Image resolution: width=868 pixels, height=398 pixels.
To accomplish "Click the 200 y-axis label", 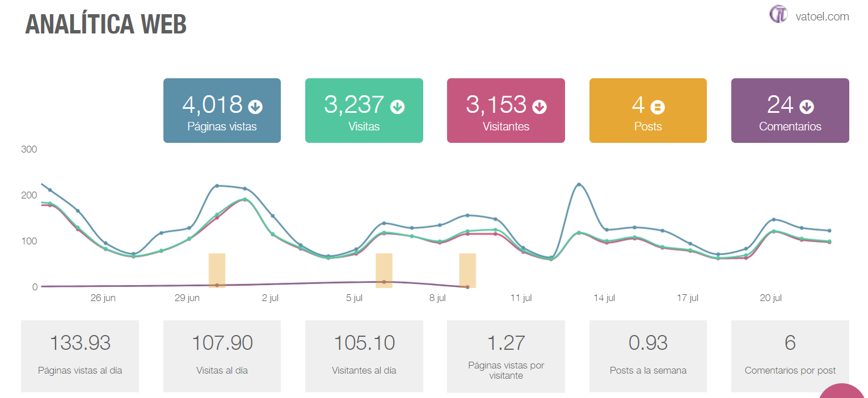I will pos(29,196).
